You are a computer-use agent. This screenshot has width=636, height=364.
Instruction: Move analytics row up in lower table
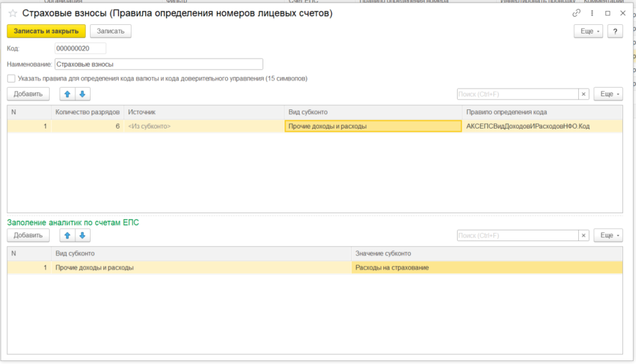point(68,235)
